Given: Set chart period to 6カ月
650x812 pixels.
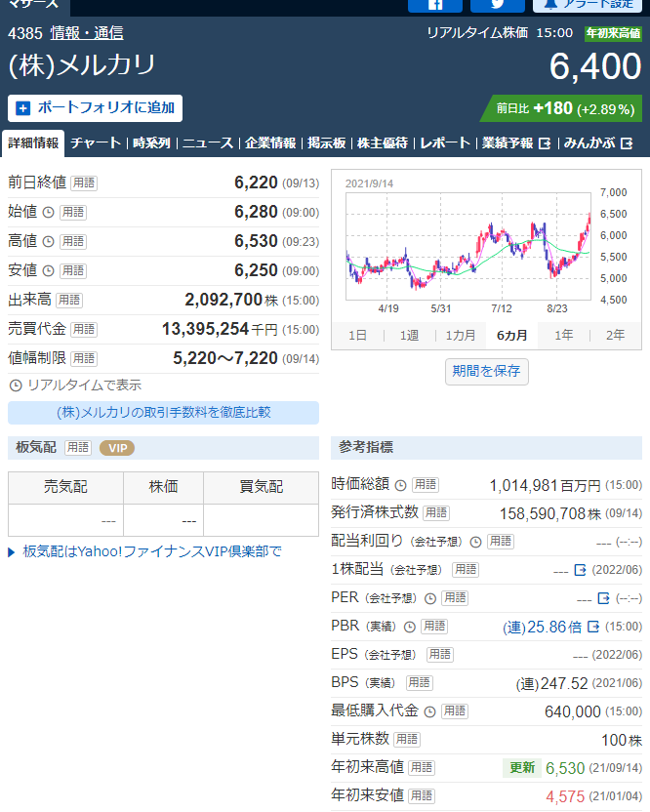Looking at the screenshot, I should click(x=512, y=336).
